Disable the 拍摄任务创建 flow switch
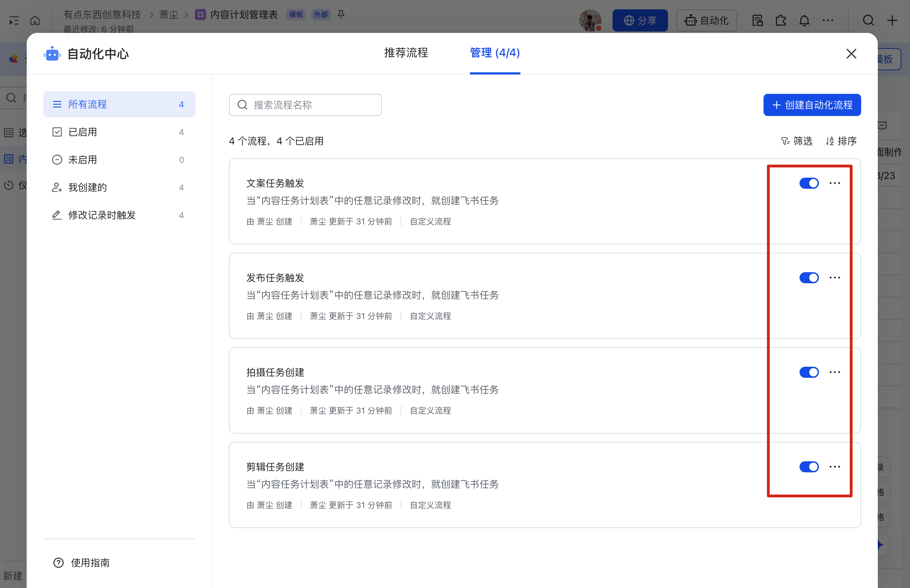This screenshot has width=910, height=588. [x=809, y=372]
